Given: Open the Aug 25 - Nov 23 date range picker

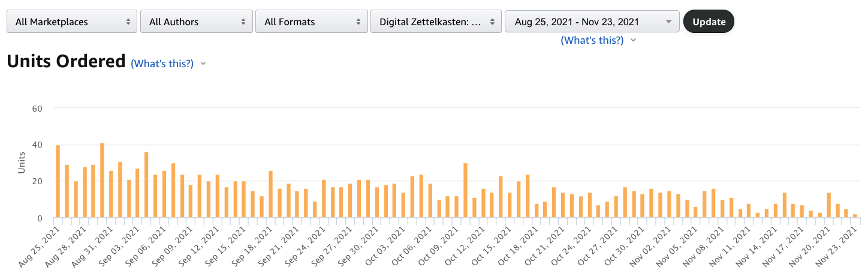Looking at the screenshot, I should point(592,22).
